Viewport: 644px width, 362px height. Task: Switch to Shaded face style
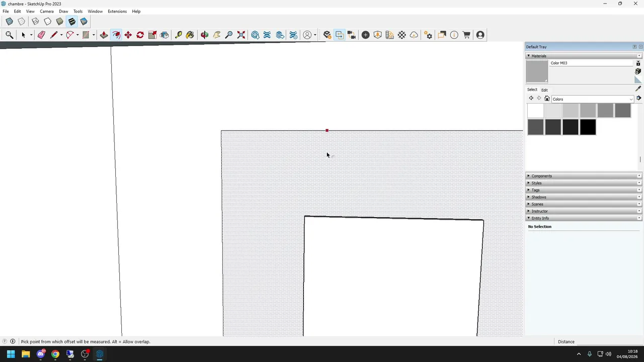59,22
